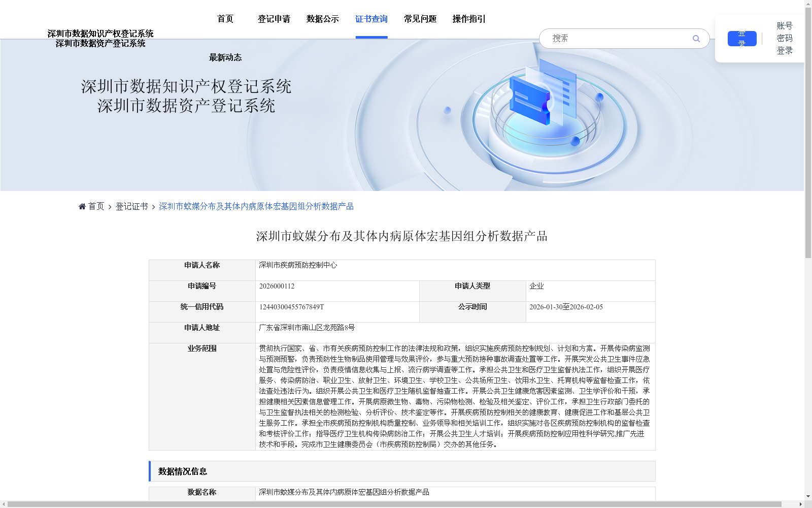Click the scroll-down arrow of the vertical scrollbar

pyautogui.click(x=808, y=496)
